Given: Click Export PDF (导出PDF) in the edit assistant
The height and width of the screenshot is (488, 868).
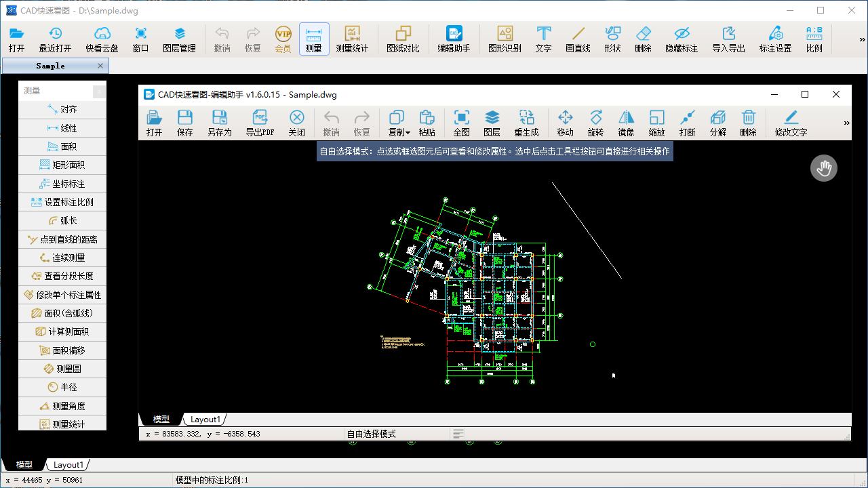Looking at the screenshot, I should click(260, 123).
